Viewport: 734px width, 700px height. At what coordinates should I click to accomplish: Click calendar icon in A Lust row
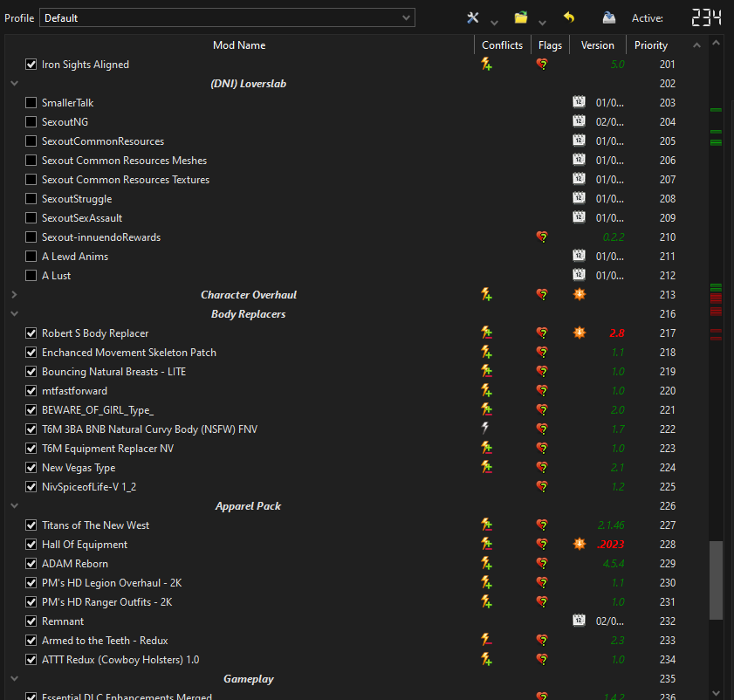[x=579, y=275]
